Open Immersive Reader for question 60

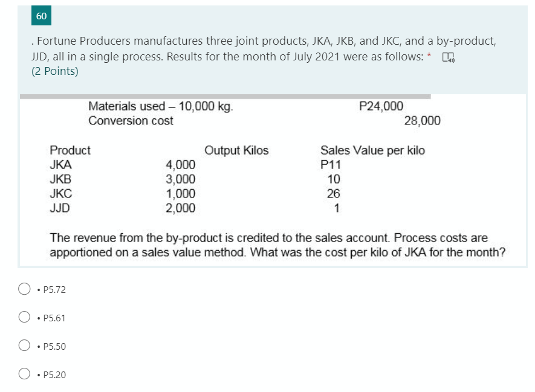pos(449,57)
